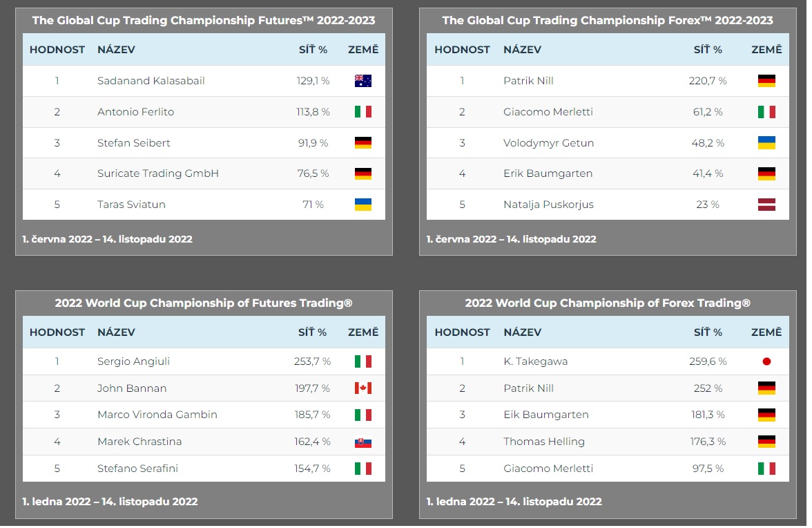The width and height of the screenshot is (812, 528).
Task: Click HODNOST header in World Cup Forex table
Action: coord(462,332)
